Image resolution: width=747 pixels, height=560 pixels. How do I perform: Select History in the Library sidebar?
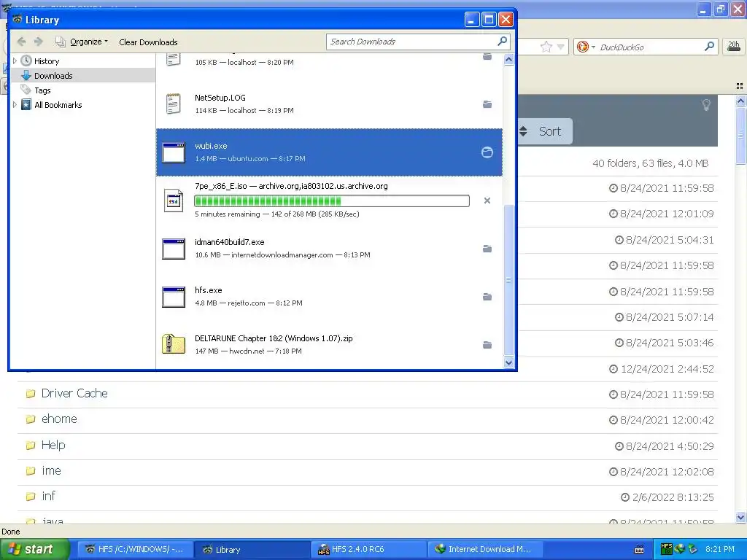click(x=47, y=61)
